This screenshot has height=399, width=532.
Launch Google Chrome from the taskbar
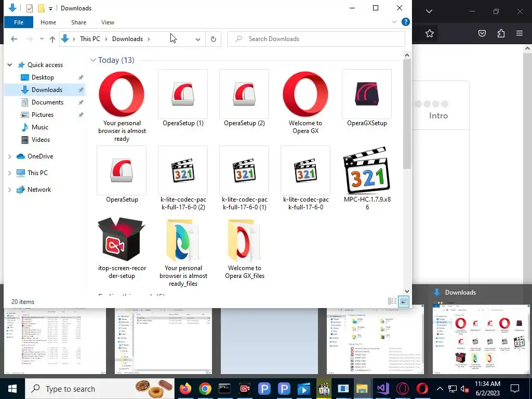pyautogui.click(x=205, y=389)
